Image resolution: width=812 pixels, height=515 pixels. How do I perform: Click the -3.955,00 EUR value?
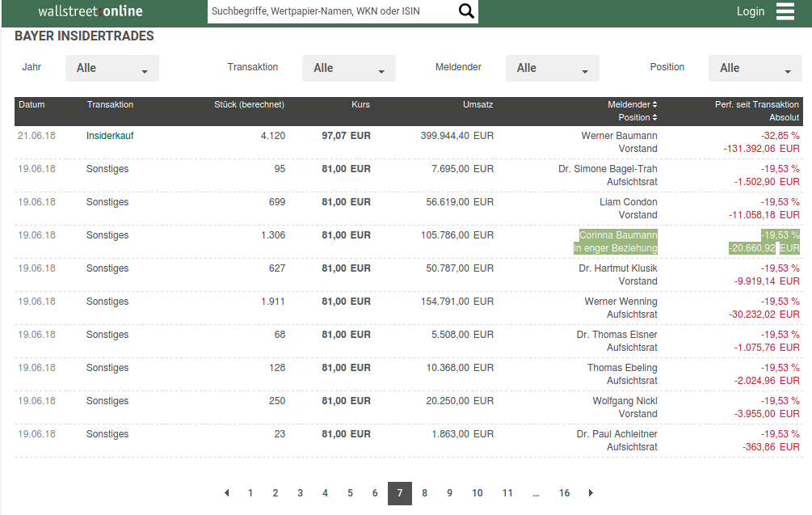767,414
